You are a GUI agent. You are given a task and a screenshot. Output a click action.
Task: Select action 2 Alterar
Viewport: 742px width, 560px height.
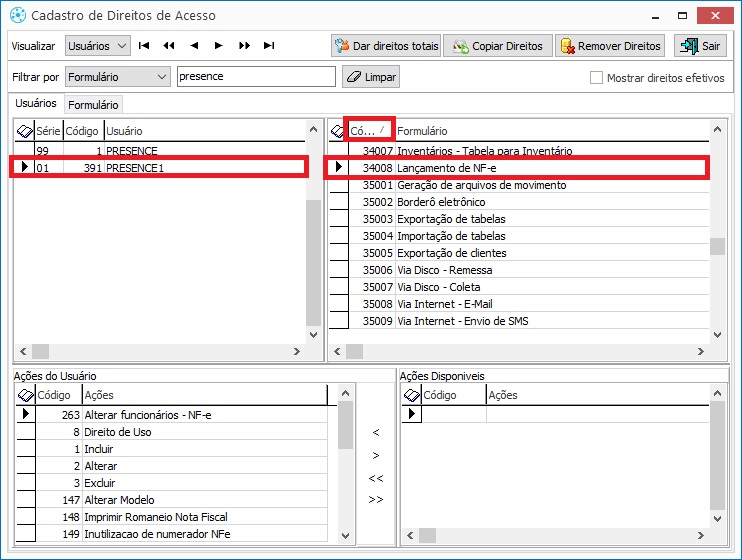click(x=172, y=466)
